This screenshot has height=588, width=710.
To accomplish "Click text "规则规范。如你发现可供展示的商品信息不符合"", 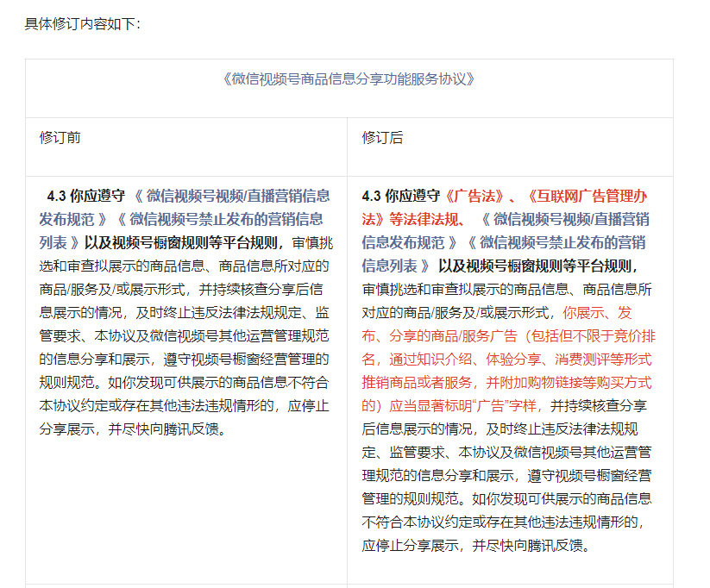I will pyautogui.click(x=184, y=383).
